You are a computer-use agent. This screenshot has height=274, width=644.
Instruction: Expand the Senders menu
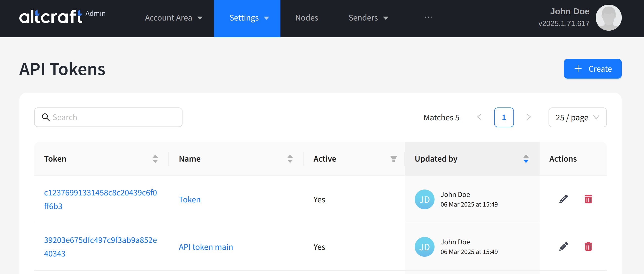coord(368,18)
